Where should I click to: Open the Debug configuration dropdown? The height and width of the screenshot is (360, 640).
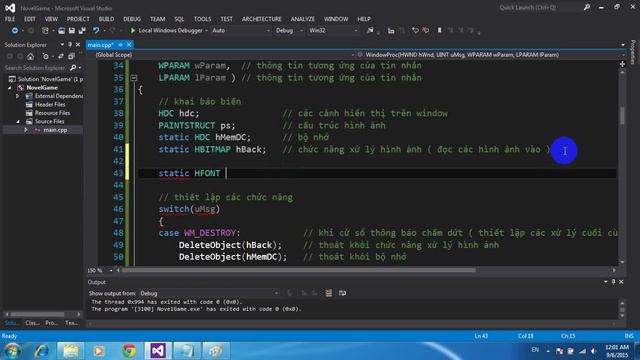(289, 31)
